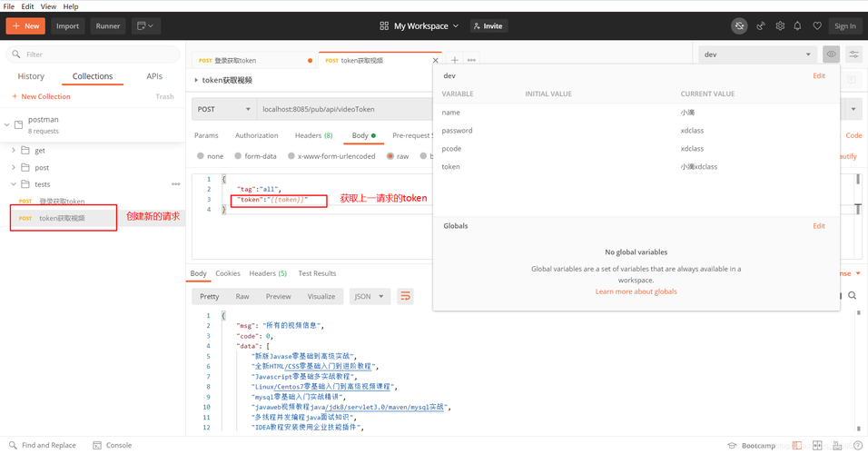
Task: Switch to two pane layout icon
Action: coord(817,445)
